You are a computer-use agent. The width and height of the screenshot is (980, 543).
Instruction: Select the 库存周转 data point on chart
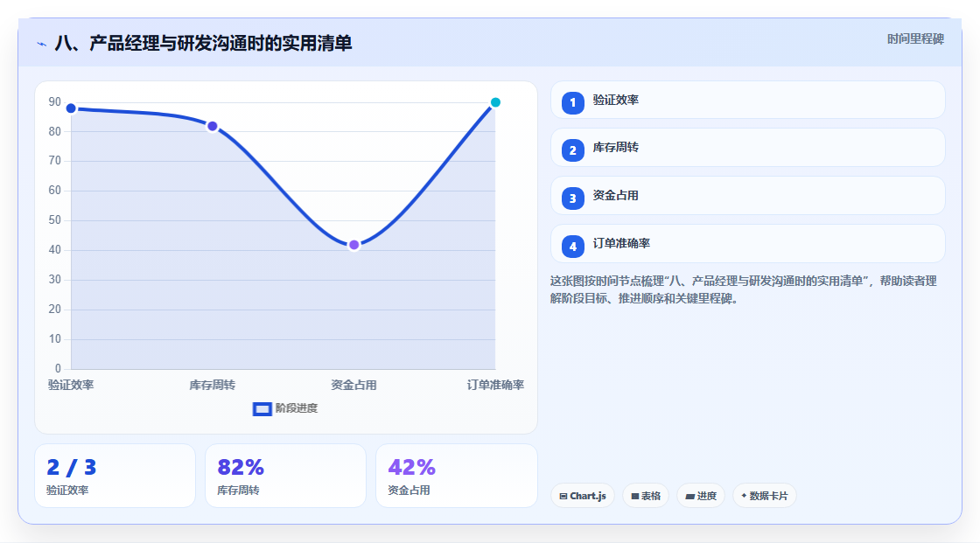point(213,126)
